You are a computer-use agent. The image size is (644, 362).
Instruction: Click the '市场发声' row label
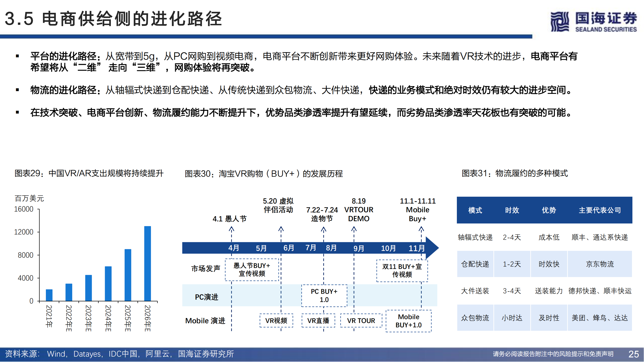click(x=206, y=269)
